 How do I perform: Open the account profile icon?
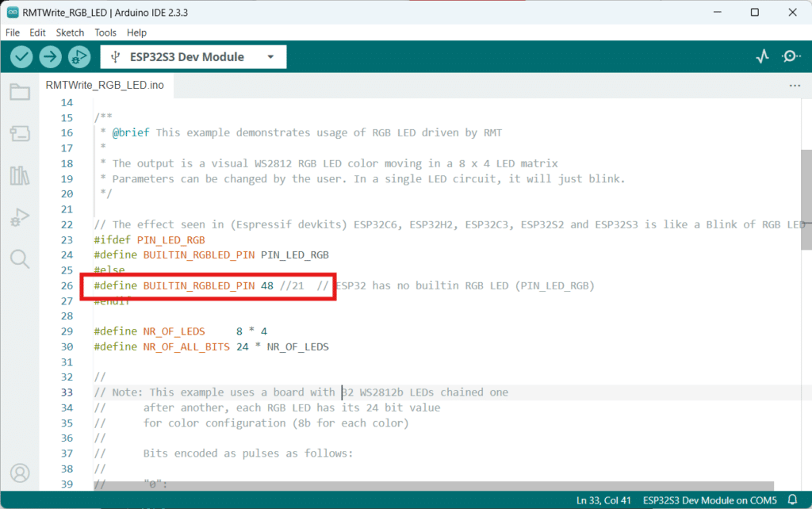pos(20,473)
